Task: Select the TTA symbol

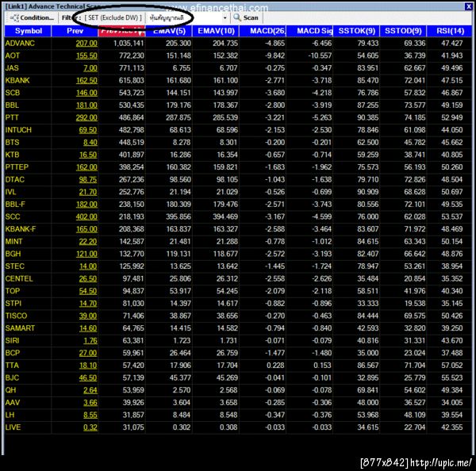Action: pyautogui.click(x=12, y=366)
